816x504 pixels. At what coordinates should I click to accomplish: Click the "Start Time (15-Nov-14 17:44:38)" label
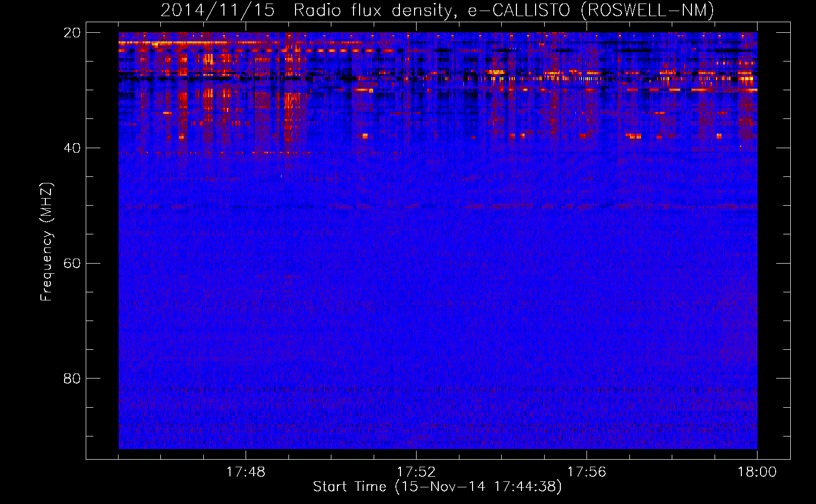coord(437,487)
